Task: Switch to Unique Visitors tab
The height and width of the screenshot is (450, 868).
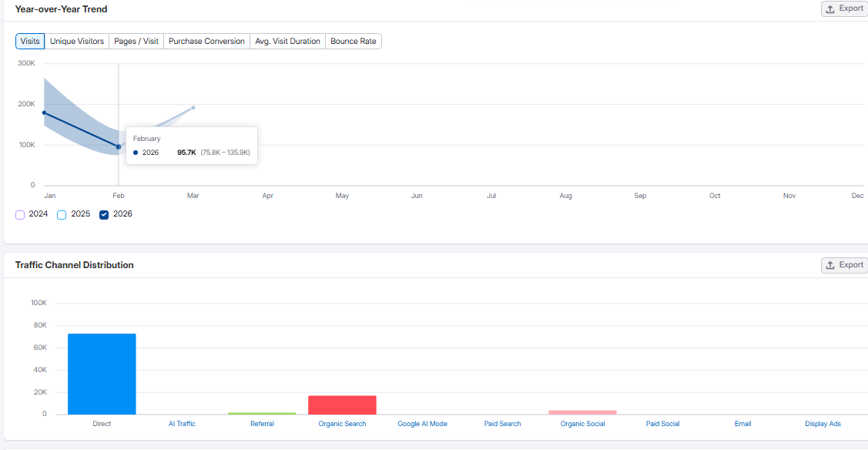Action: [77, 42]
